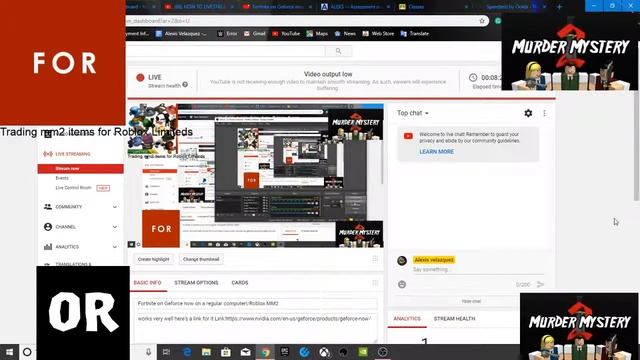Select Stream now in sidebar
Viewport: 640px width, 360px height.
[80, 169]
